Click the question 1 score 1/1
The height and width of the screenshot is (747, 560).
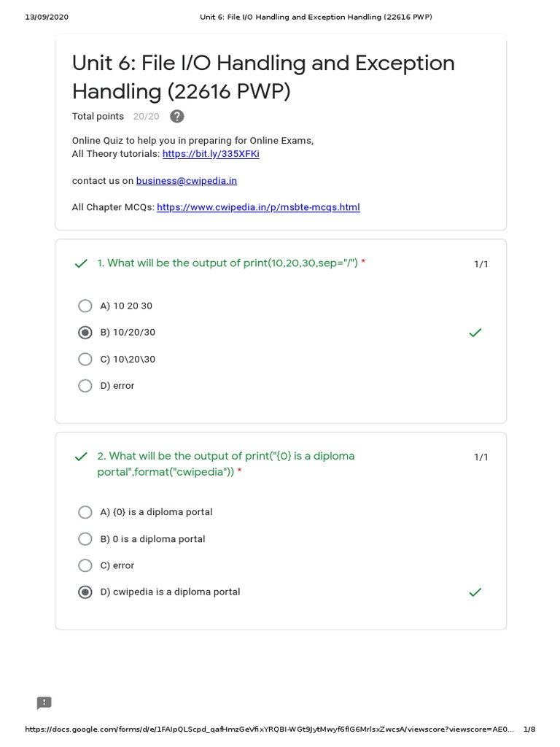481,264
